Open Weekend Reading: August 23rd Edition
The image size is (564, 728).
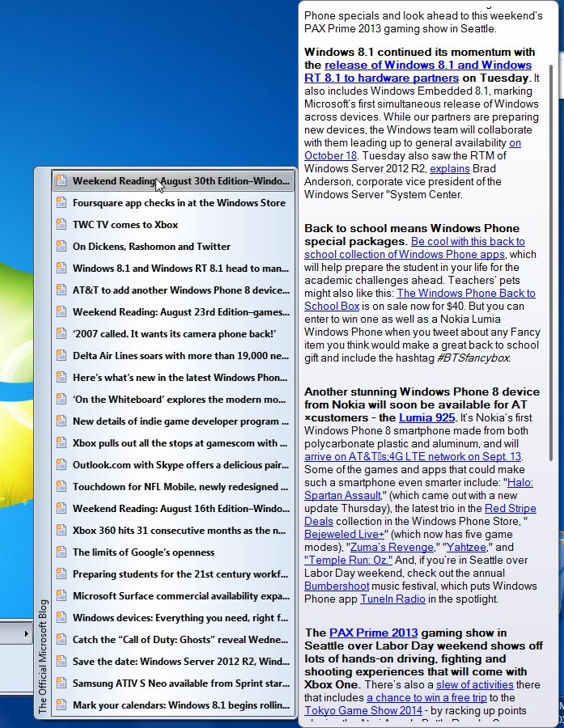[173, 311]
